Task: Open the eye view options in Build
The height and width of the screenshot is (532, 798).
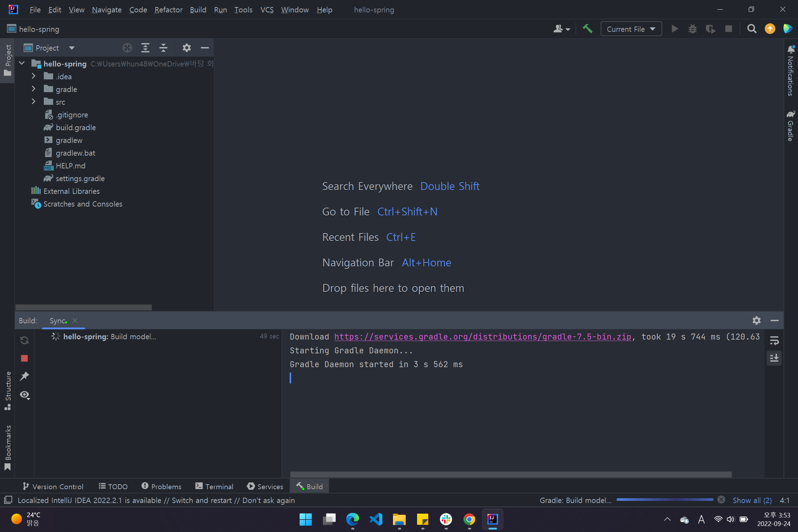Action: pos(24,395)
